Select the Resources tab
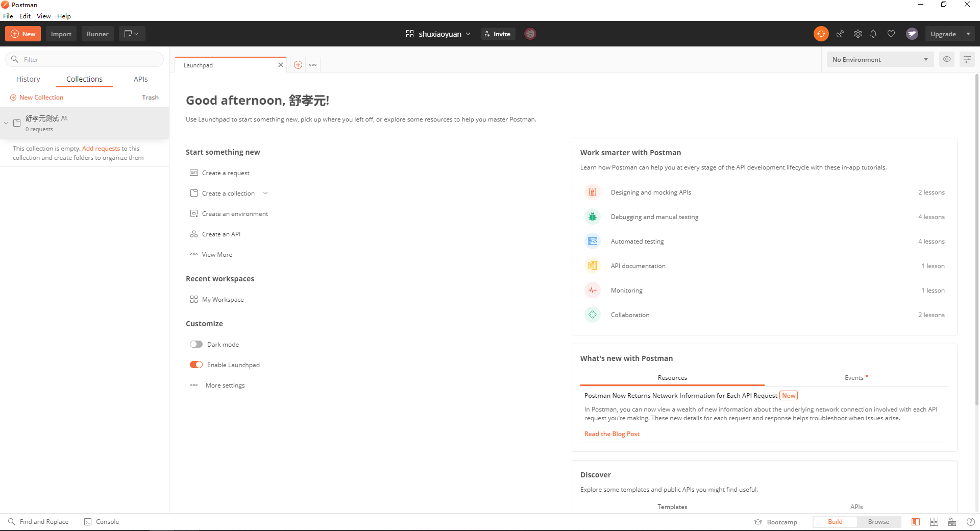This screenshot has width=980, height=531. tap(672, 378)
